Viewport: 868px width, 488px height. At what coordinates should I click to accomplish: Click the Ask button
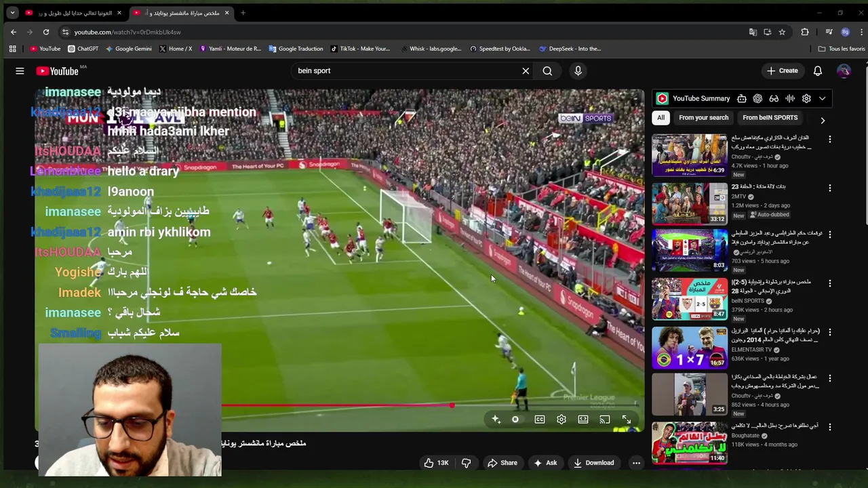click(545, 463)
